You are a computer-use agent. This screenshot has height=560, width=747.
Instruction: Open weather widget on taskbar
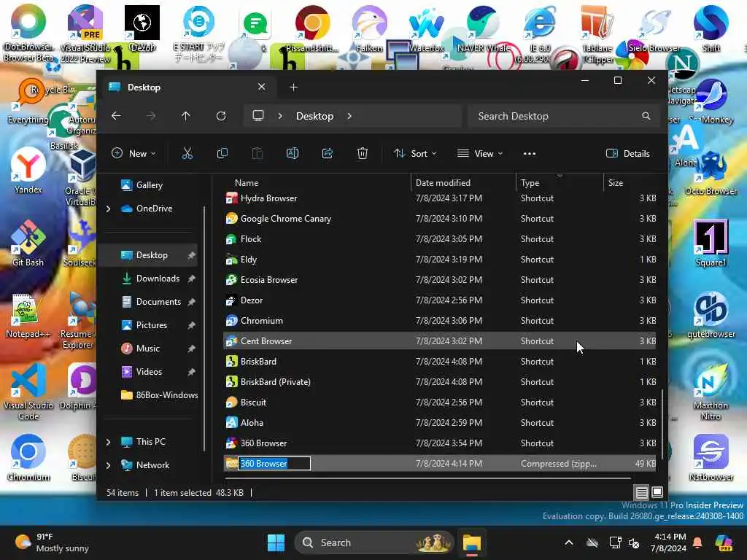[52, 542]
